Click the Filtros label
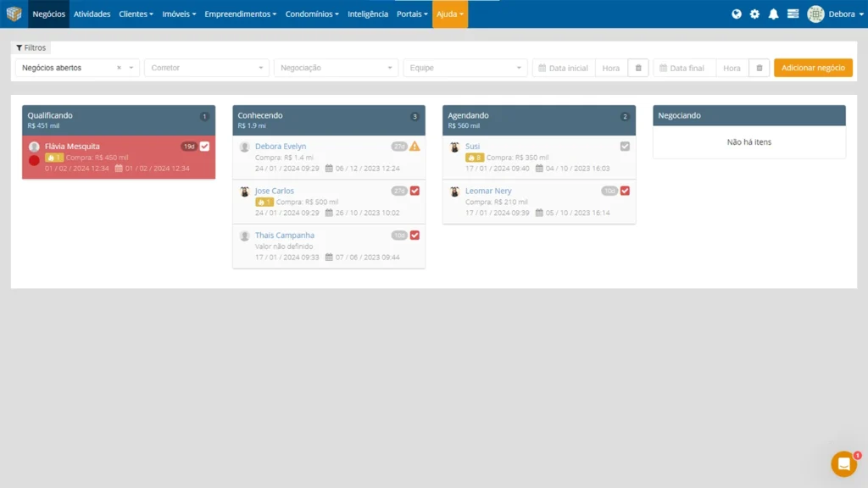Screen dimensions: 868x488 (35, 48)
